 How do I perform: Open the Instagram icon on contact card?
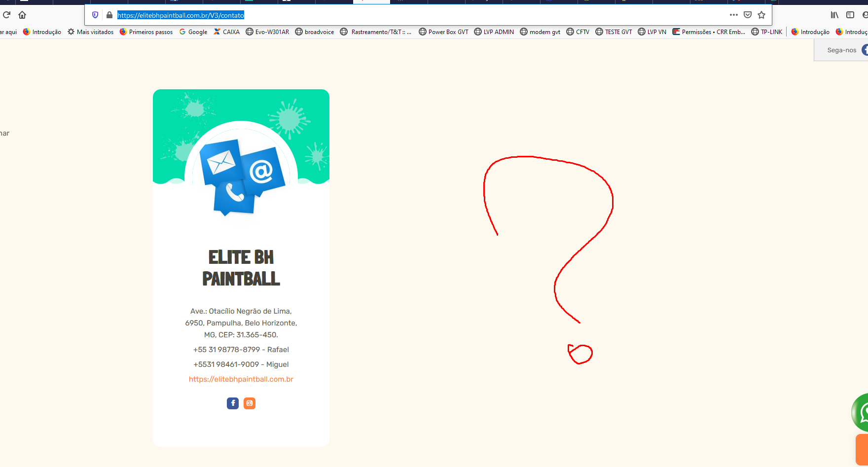(250, 403)
